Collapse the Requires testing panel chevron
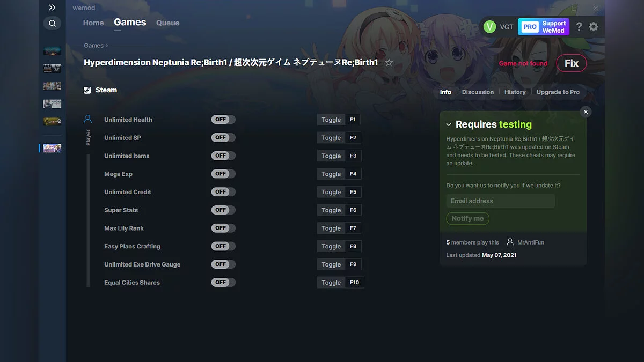 (x=449, y=124)
